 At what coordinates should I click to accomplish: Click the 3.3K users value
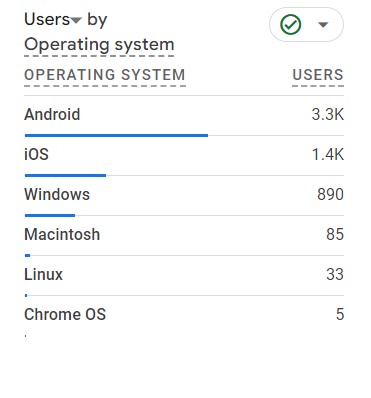point(328,114)
